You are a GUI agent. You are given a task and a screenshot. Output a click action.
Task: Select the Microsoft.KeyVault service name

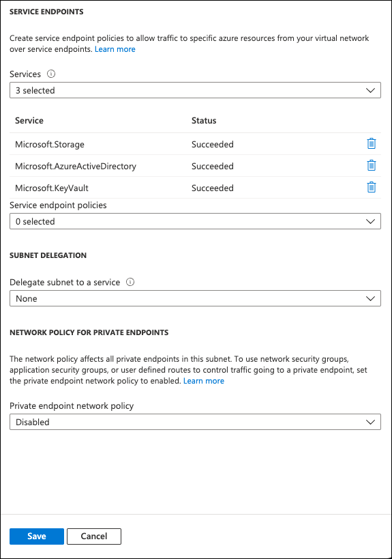pos(52,188)
